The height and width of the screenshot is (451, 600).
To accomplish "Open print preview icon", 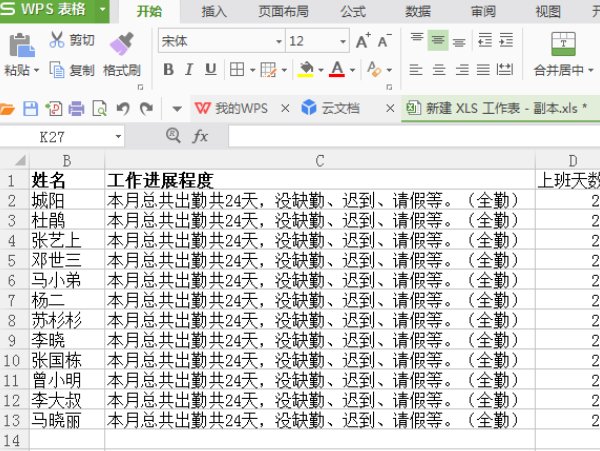I will tap(99, 109).
